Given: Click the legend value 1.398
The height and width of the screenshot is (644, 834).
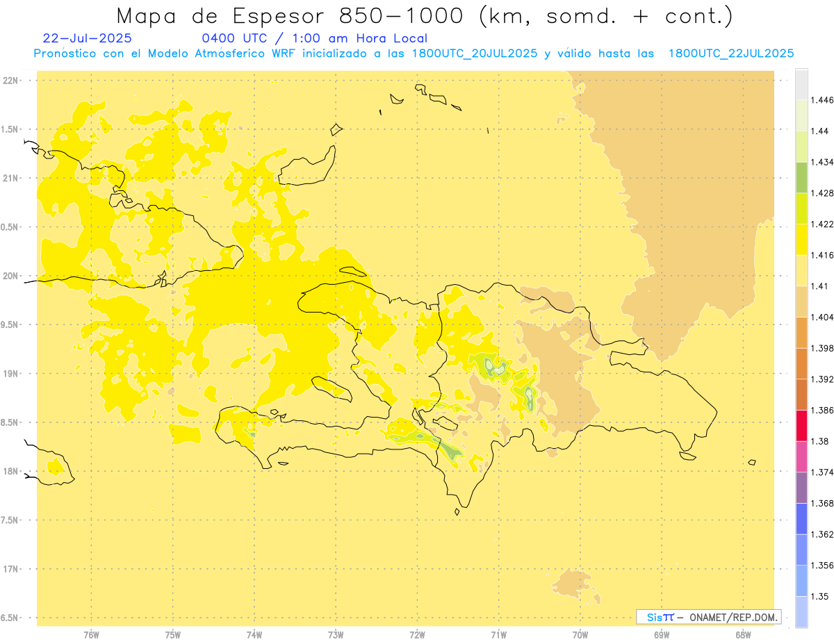Looking at the screenshot, I should click(822, 348).
